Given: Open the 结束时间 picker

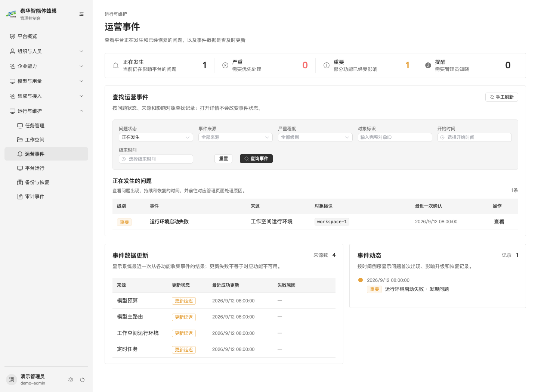Looking at the screenshot, I should (x=156, y=159).
